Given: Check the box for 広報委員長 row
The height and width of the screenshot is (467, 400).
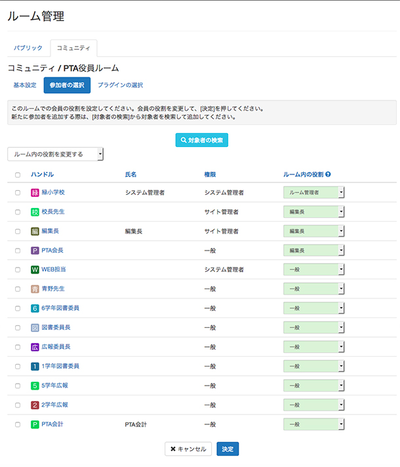Looking at the screenshot, I should tap(18, 347).
